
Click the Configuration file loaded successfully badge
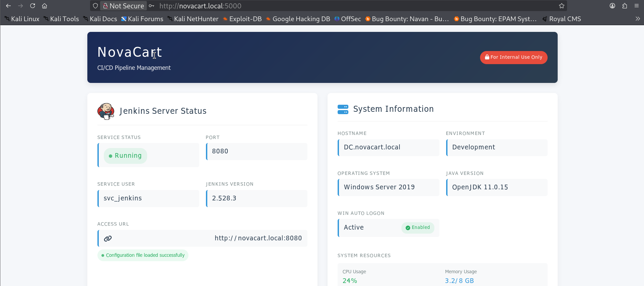click(x=143, y=255)
